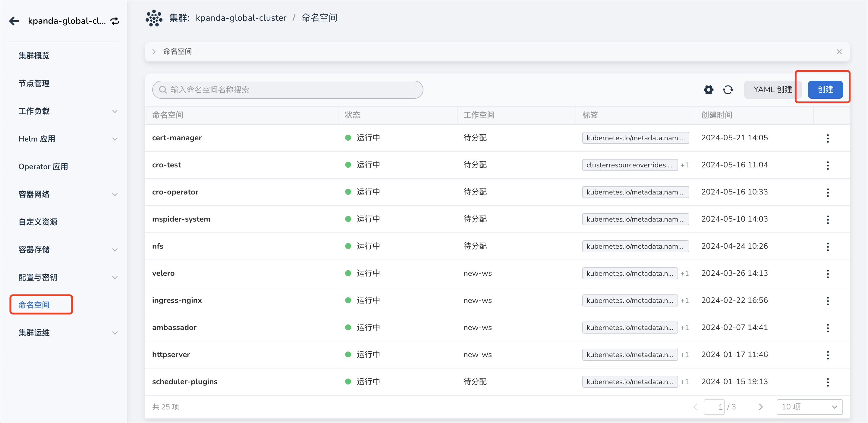Viewport: 868px width, 423px height.
Task: Click the cluster logo icon in the header
Action: (x=154, y=18)
